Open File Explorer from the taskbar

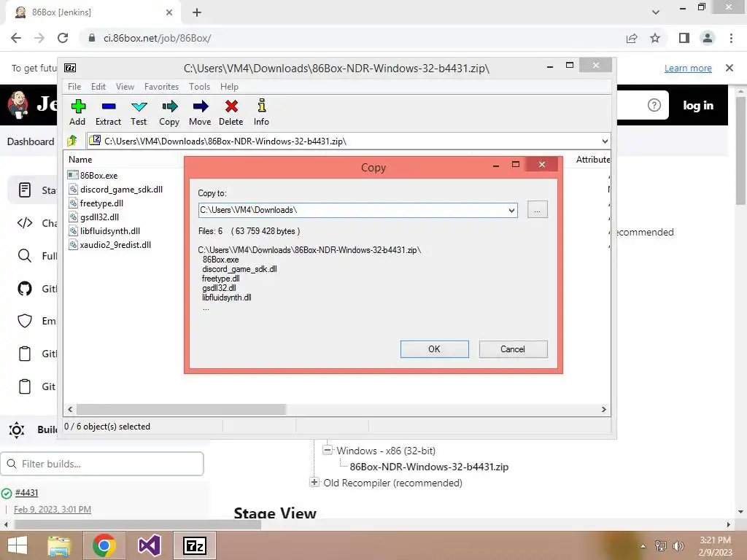pyautogui.click(x=59, y=545)
